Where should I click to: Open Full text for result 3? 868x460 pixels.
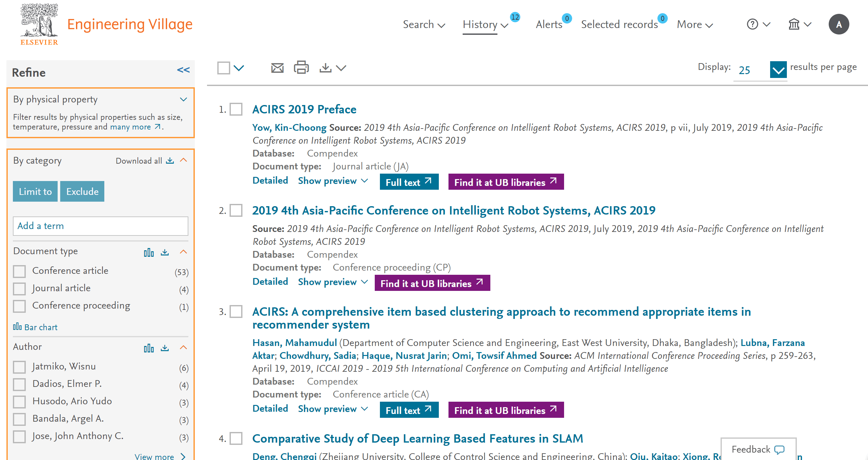(x=409, y=410)
